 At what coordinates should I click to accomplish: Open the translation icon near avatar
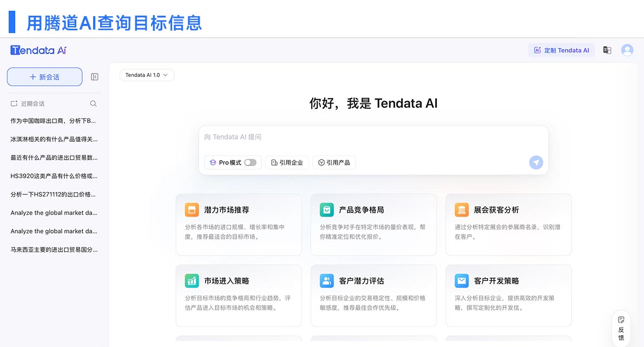pos(607,50)
